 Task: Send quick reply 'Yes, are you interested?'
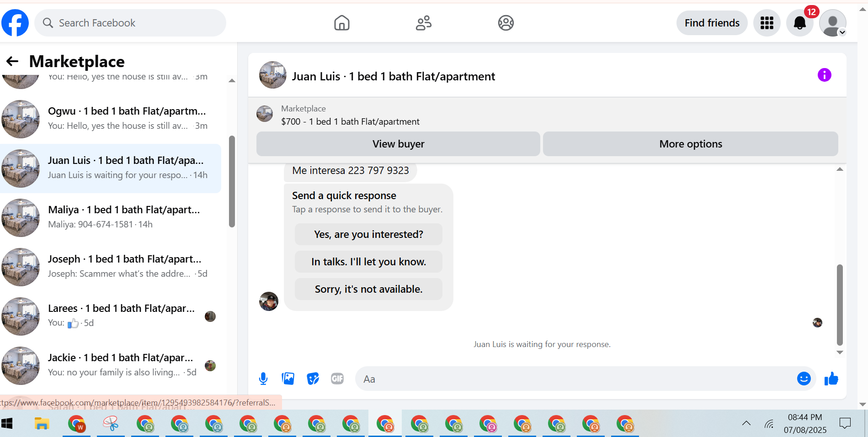(368, 234)
